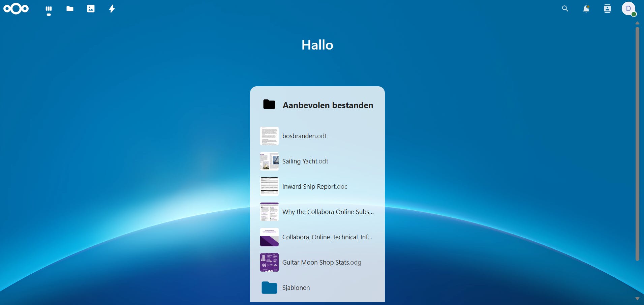Click the scrollbar up arrow
Viewport: 644px width, 305px height.
click(x=637, y=23)
